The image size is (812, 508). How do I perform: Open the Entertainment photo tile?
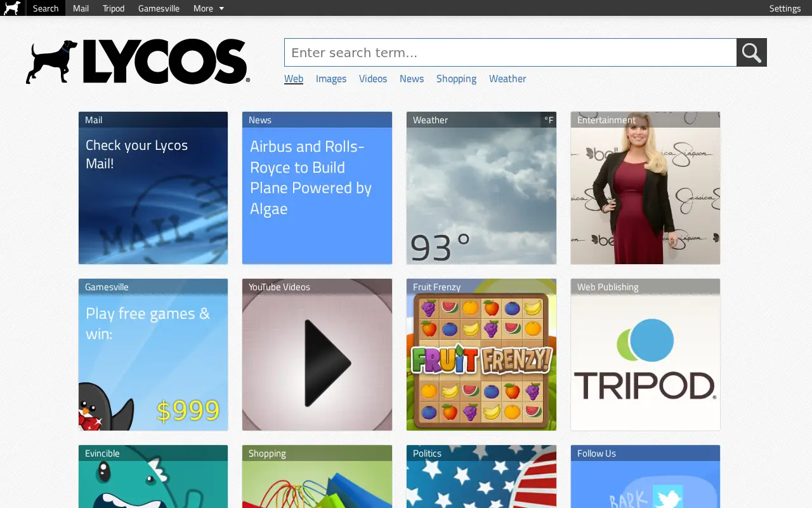tap(645, 188)
